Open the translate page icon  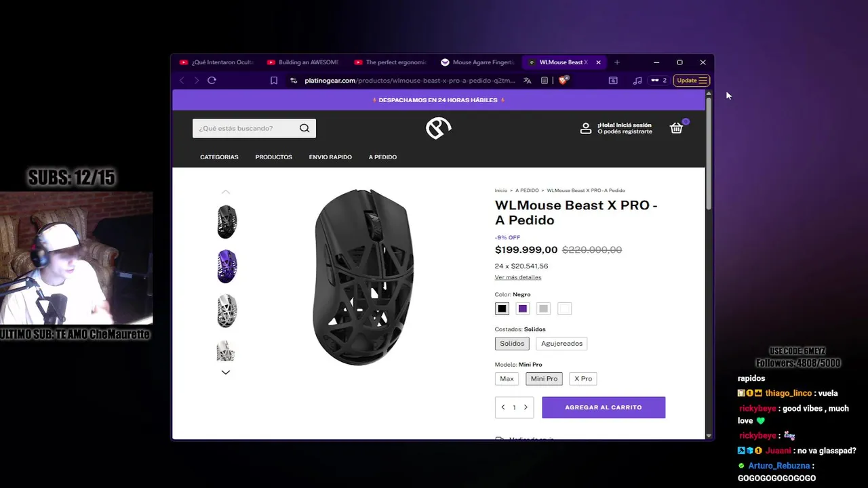[x=527, y=80]
